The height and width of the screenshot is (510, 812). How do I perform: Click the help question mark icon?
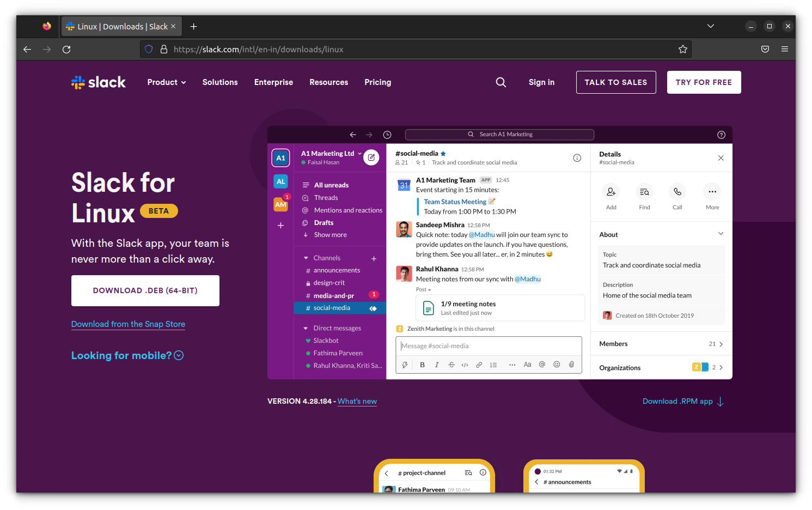click(x=721, y=135)
